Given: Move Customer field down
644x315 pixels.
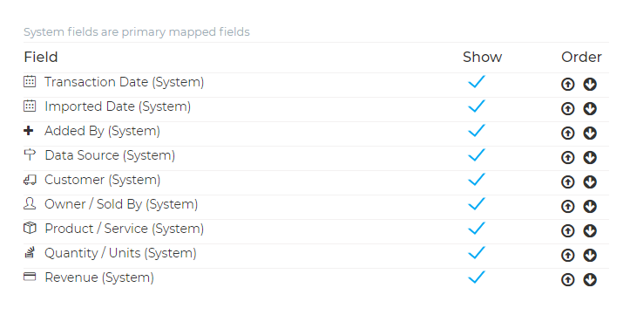Looking at the screenshot, I should (x=590, y=181).
